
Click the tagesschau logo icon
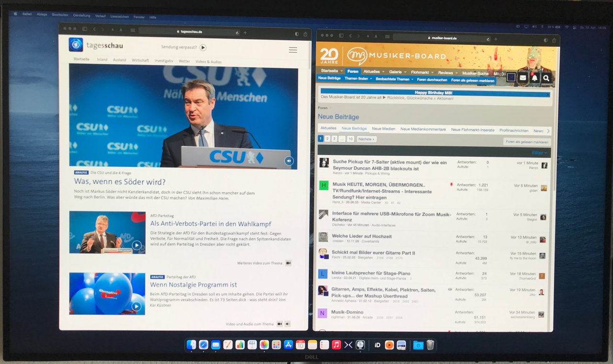(76, 45)
